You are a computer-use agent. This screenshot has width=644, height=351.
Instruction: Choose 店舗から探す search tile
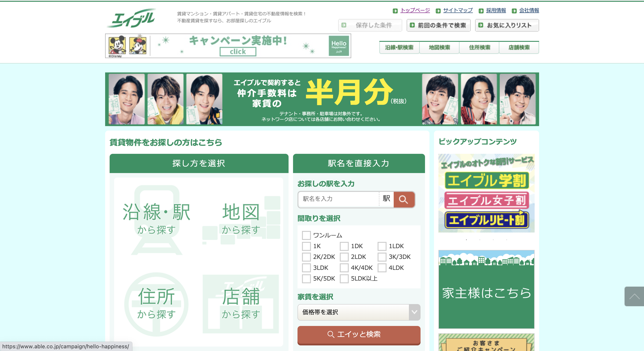click(x=241, y=304)
